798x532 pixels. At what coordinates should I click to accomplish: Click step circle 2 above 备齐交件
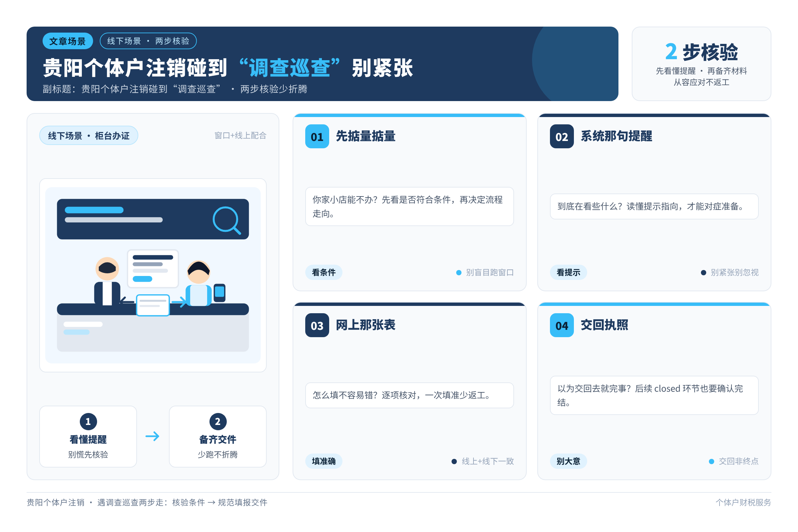coord(218,421)
